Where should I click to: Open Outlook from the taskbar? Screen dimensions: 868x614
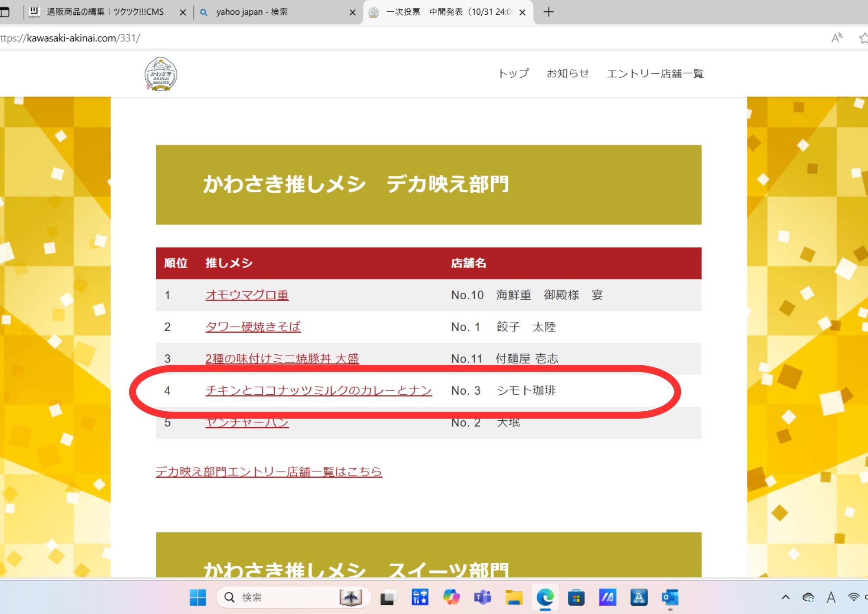pyautogui.click(x=670, y=597)
